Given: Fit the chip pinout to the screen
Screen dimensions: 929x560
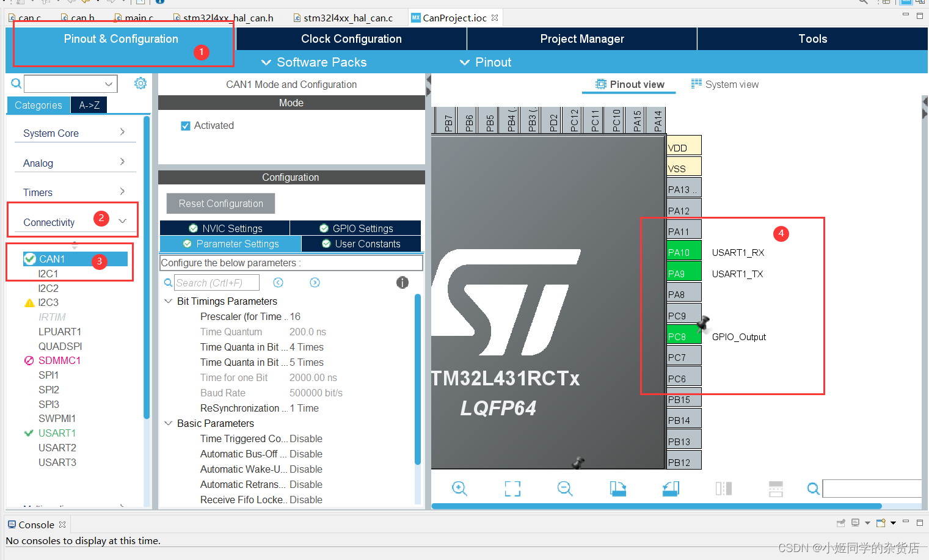Looking at the screenshot, I should tap(512, 489).
